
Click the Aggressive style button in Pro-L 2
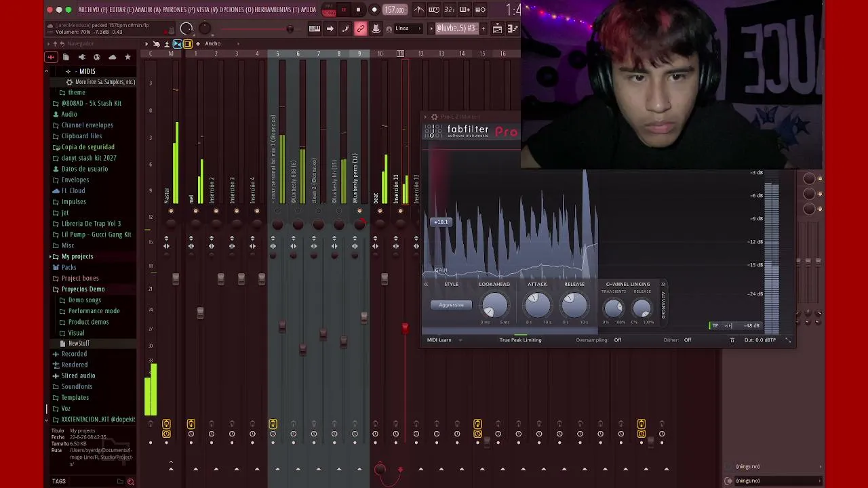(x=451, y=305)
